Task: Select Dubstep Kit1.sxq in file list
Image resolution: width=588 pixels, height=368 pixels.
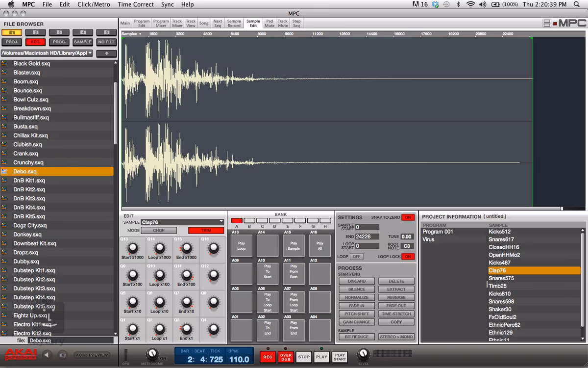Action: tap(34, 270)
